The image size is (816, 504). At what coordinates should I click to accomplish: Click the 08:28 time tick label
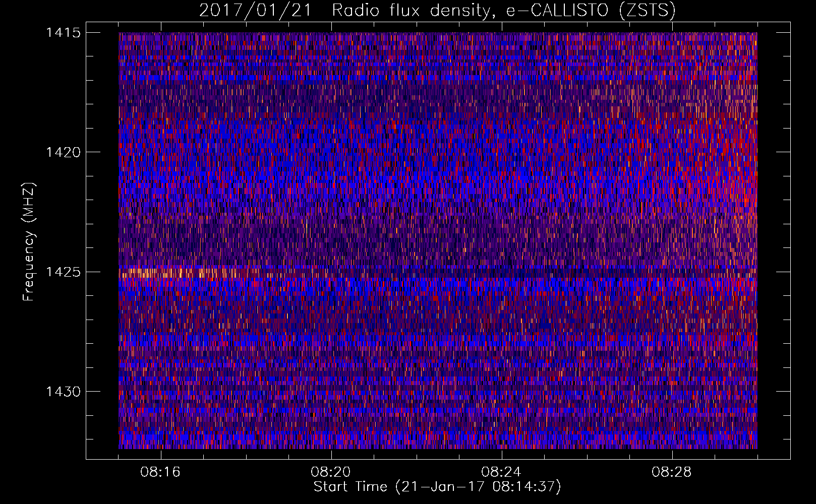point(672,472)
